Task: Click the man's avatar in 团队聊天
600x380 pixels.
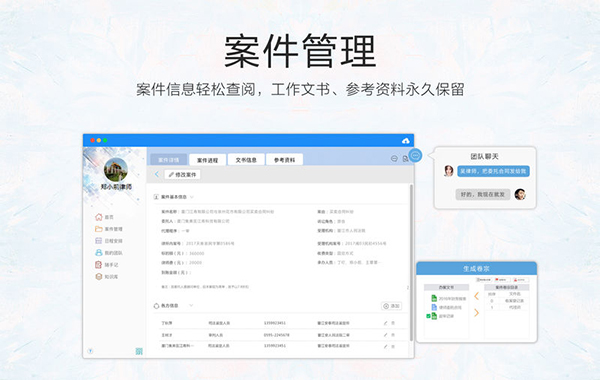Action: click(520, 194)
